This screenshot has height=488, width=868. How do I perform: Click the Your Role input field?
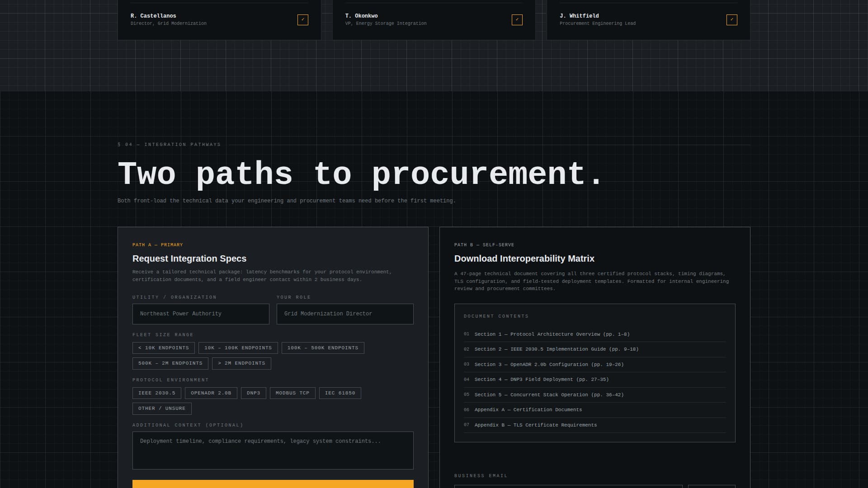[x=344, y=314]
